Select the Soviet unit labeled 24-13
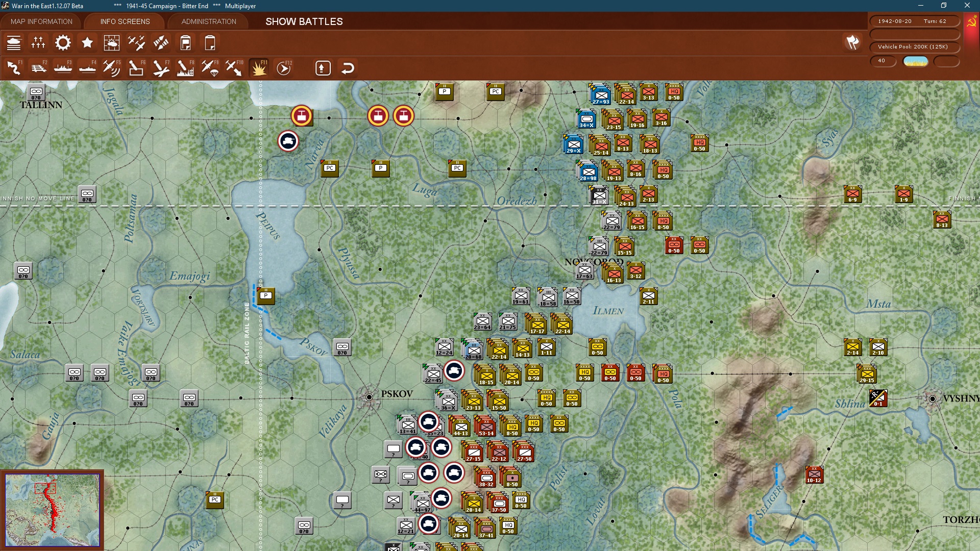 (x=626, y=197)
